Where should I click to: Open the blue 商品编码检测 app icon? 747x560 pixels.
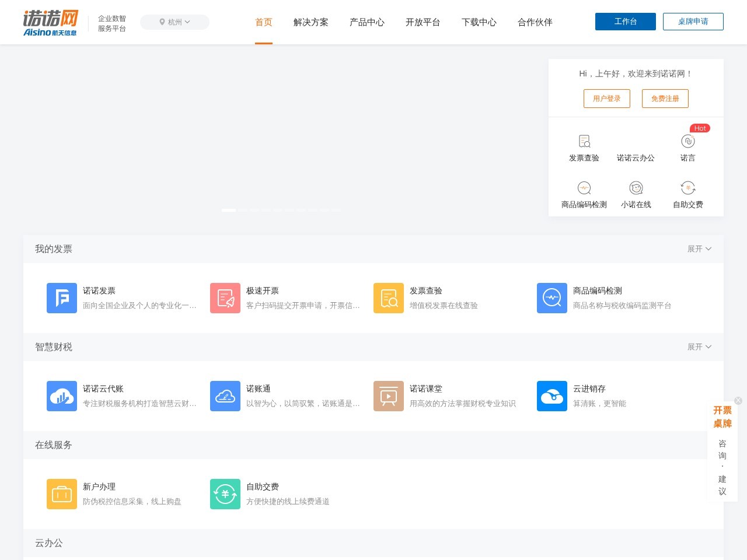(x=552, y=298)
